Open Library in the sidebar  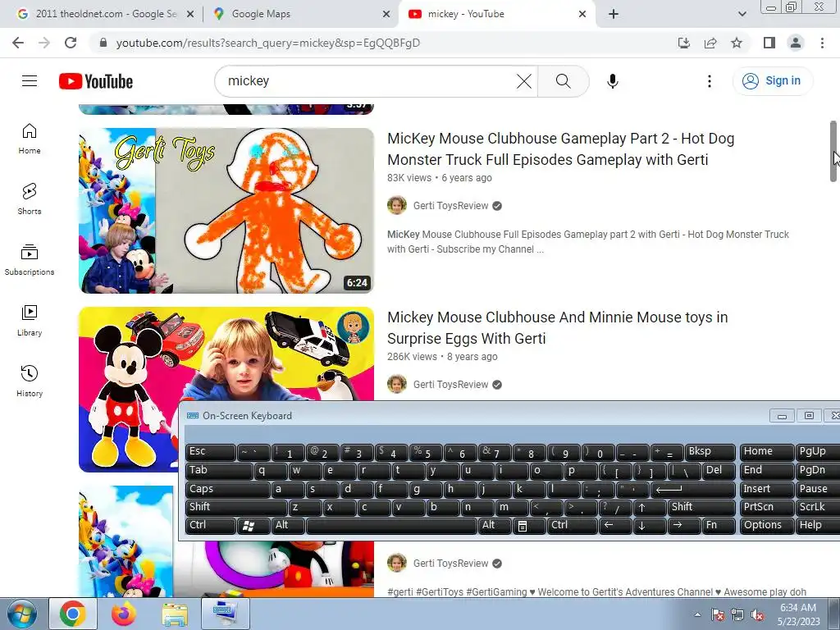[30, 321]
